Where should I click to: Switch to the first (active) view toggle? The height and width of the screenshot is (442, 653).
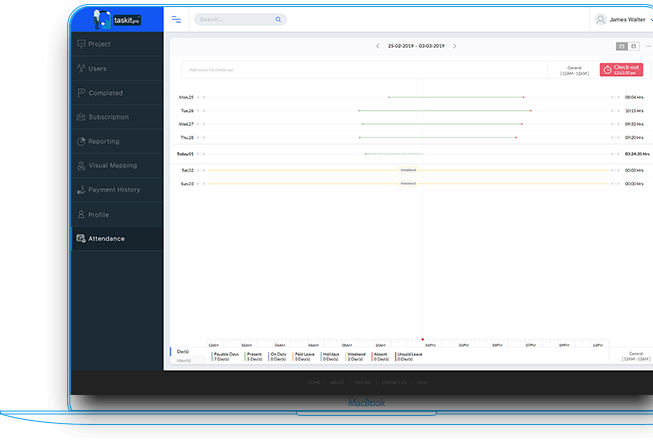tap(622, 46)
